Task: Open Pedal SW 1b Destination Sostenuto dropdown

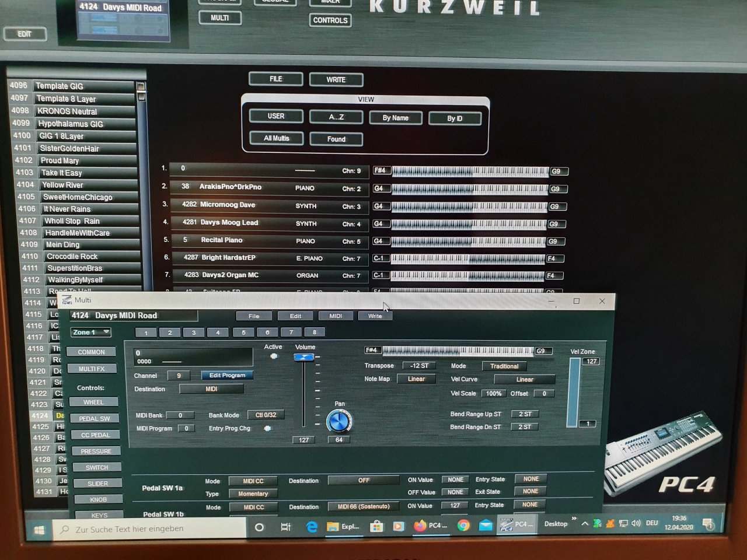Action: coord(363,506)
